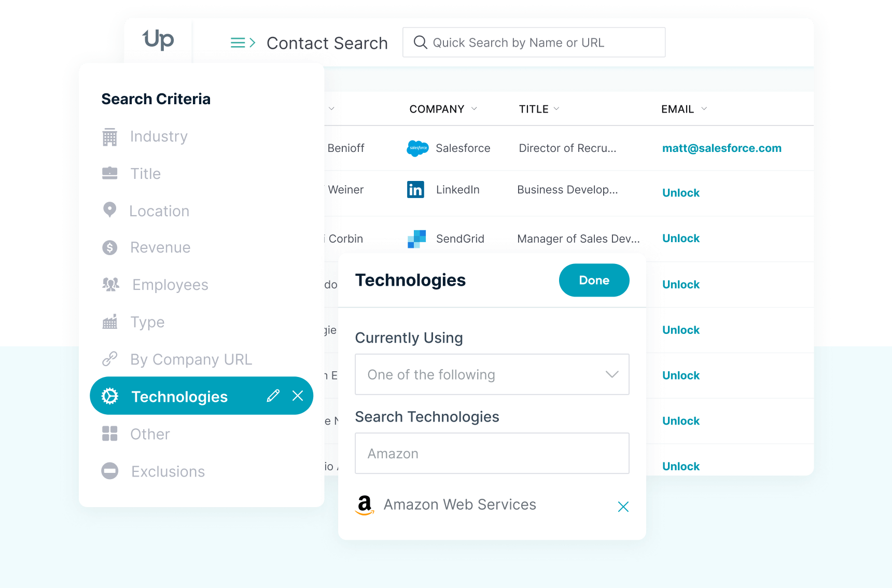Open the Exclusions criteria option

[x=168, y=471]
